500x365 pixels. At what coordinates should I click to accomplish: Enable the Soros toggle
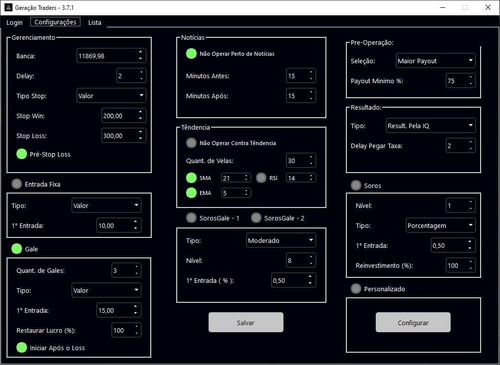coord(356,185)
